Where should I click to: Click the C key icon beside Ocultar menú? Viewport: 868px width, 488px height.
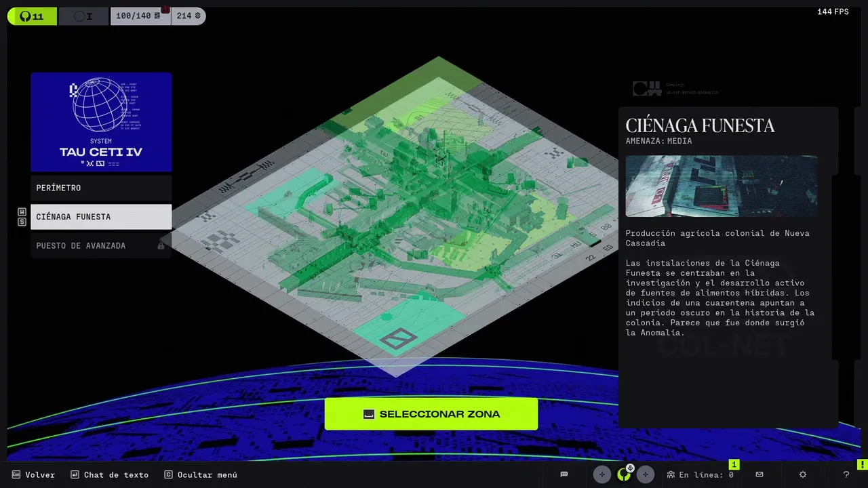168,475
